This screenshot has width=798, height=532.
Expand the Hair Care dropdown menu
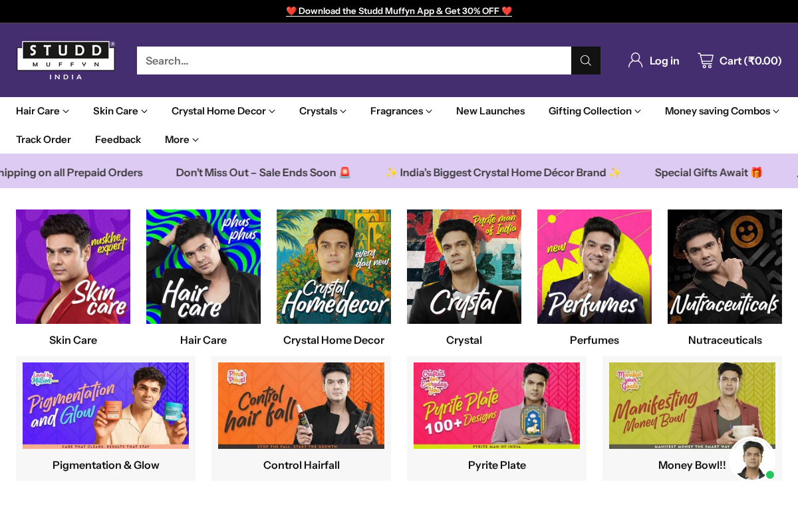coord(43,111)
